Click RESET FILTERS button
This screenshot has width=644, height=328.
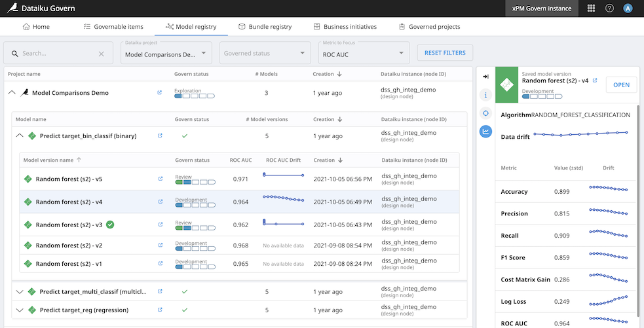[445, 52]
